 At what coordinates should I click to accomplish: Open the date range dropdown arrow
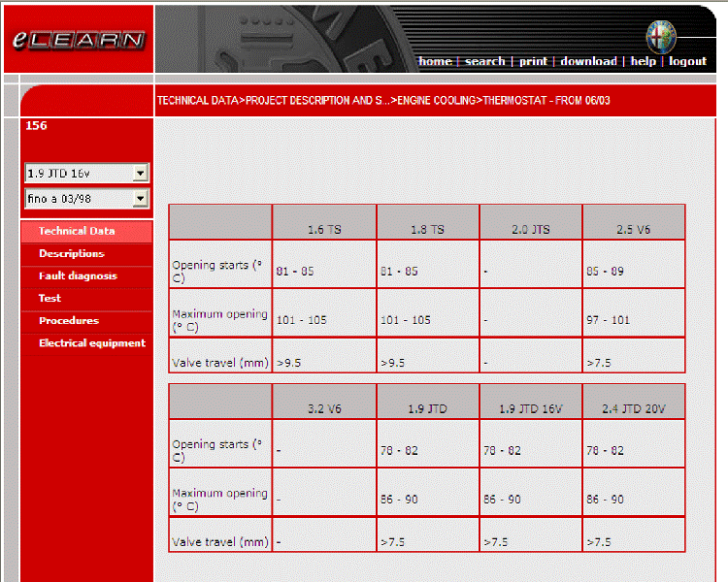(x=141, y=199)
